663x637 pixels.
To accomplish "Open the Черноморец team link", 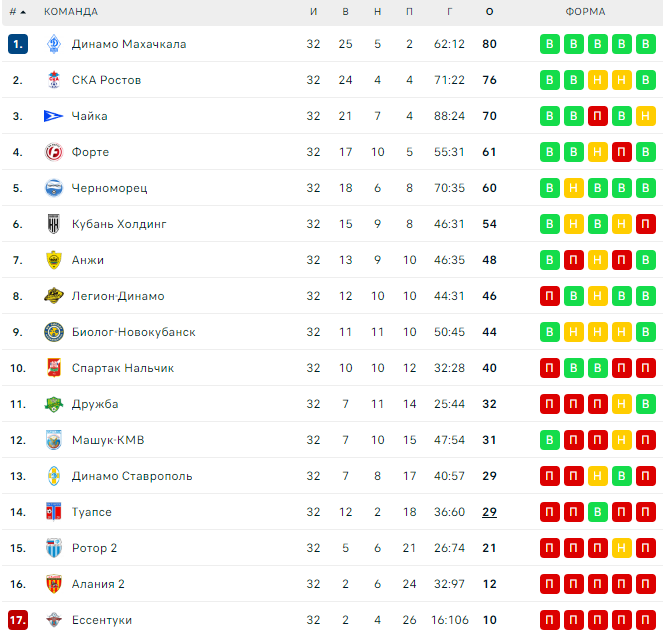I will [x=110, y=188].
